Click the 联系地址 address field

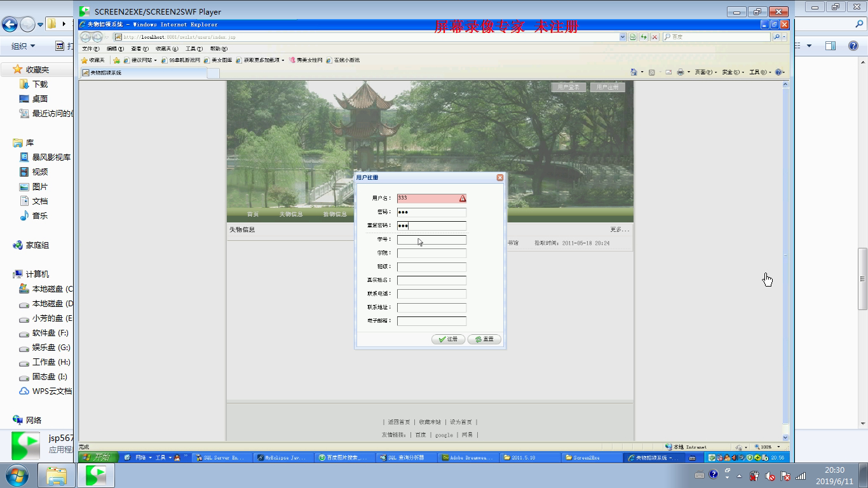431,308
